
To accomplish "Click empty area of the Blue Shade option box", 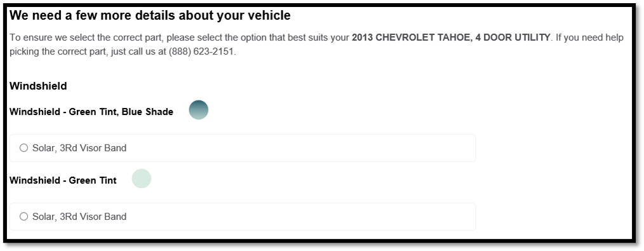I will [x=300, y=148].
